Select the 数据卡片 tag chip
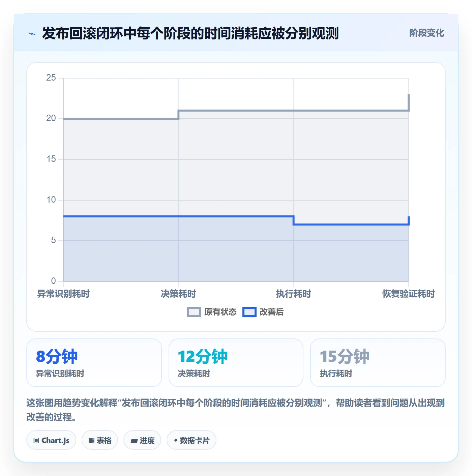The width and height of the screenshot is (472, 476). click(191, 440)
